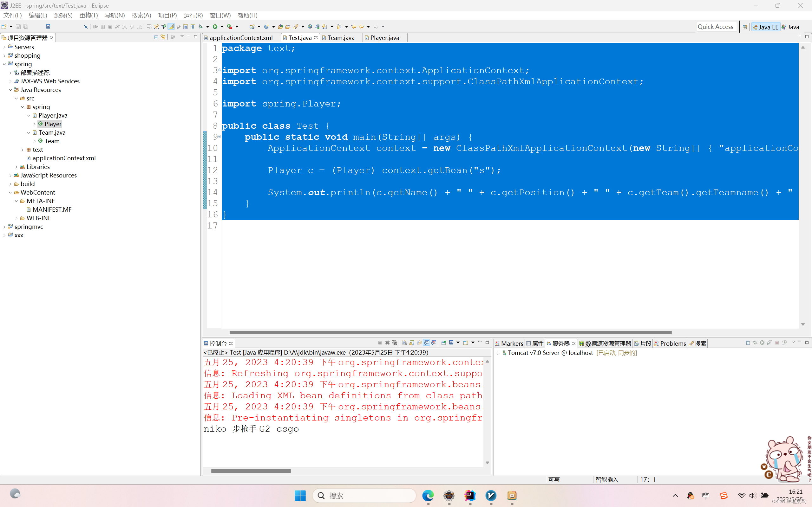Open the 运行(R) menu
812x507 pixels.
pos(193,16)
